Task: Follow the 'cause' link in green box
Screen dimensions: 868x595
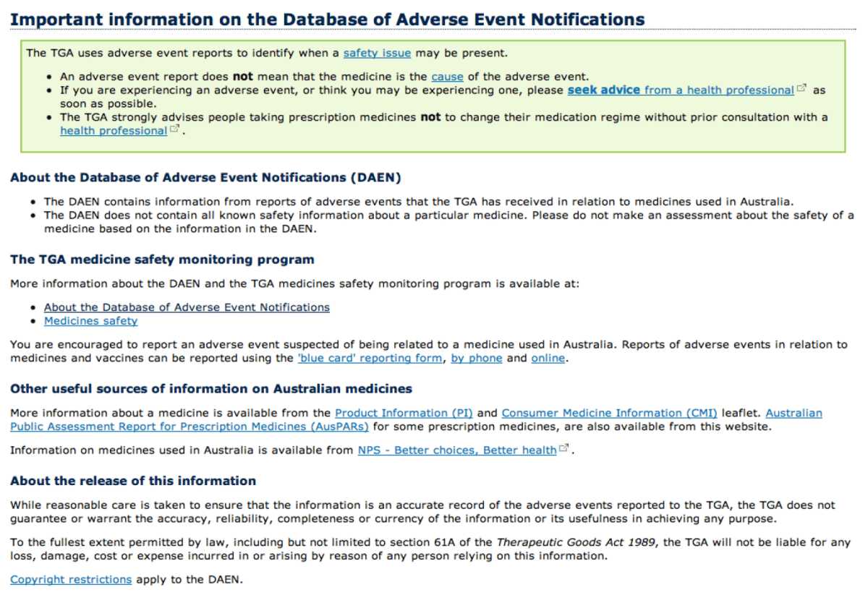Action: (447, 77)
